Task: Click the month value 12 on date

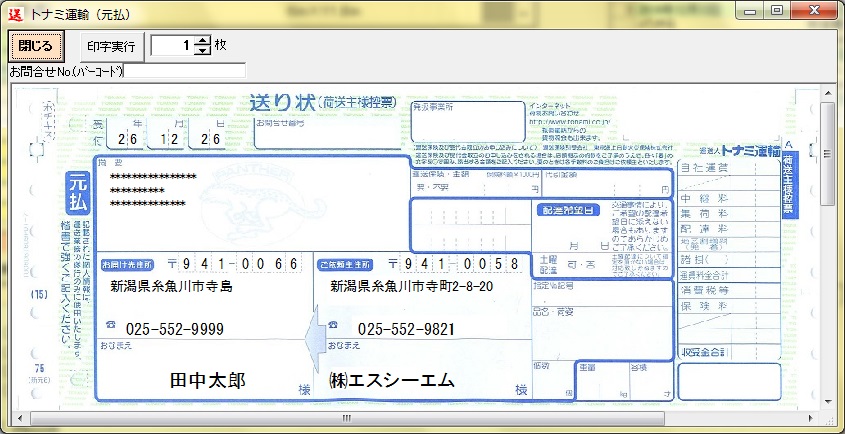Action: (171, 139)
